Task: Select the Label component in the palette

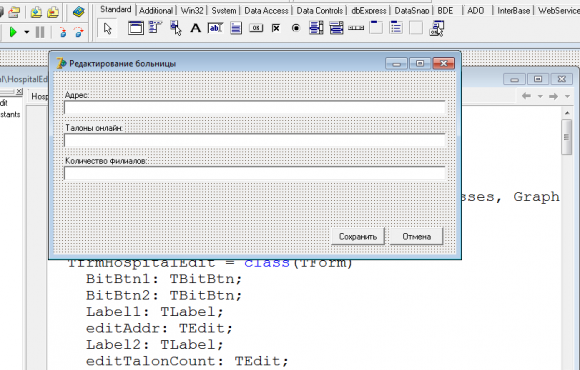Action: [x=196, y=28]
